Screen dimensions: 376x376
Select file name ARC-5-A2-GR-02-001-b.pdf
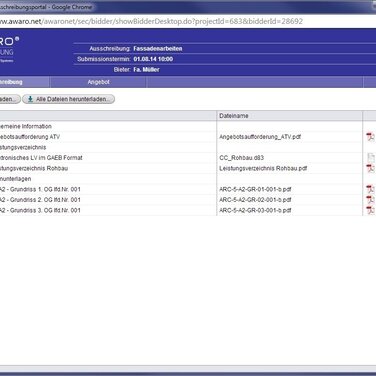[x=255, y=200]
